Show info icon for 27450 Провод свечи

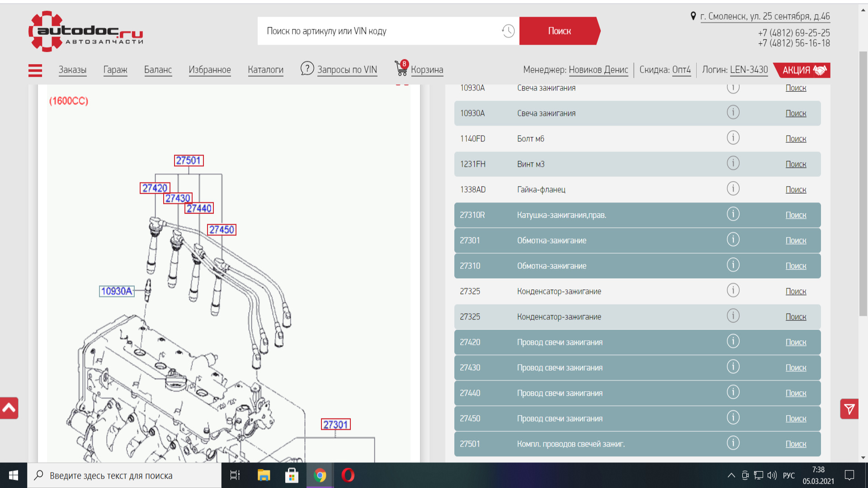pos(733,418)
